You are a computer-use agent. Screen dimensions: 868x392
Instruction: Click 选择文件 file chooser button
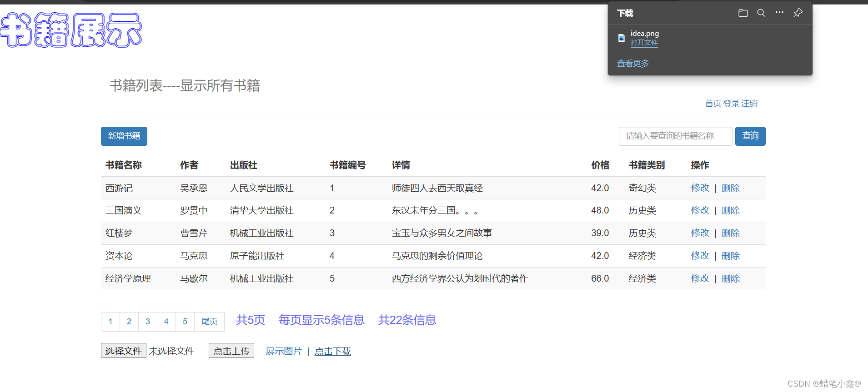(124, 351)
